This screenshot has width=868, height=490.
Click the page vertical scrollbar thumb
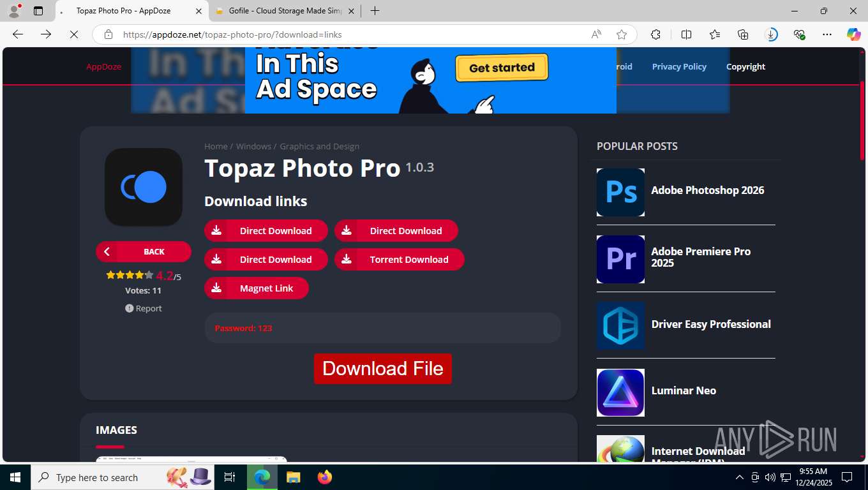coord(862,121)
